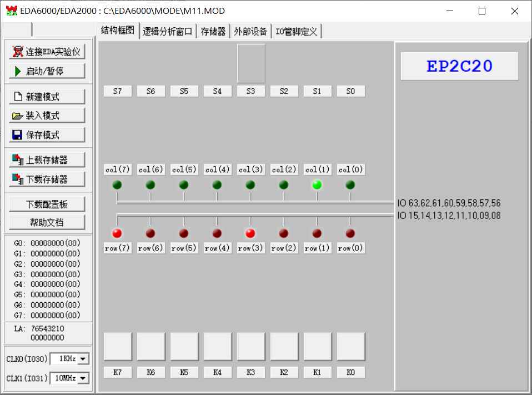Switch to the 存储器 tab
Image resolution: width=532 pixels, height=395 pixels.
pos(213,32)
